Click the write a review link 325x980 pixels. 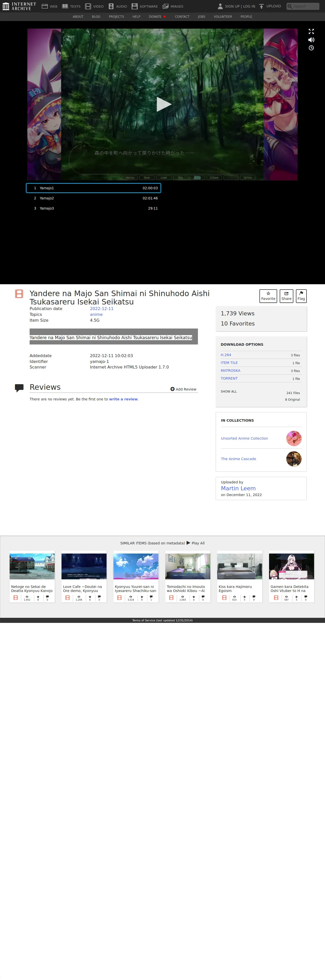(123, 399)
